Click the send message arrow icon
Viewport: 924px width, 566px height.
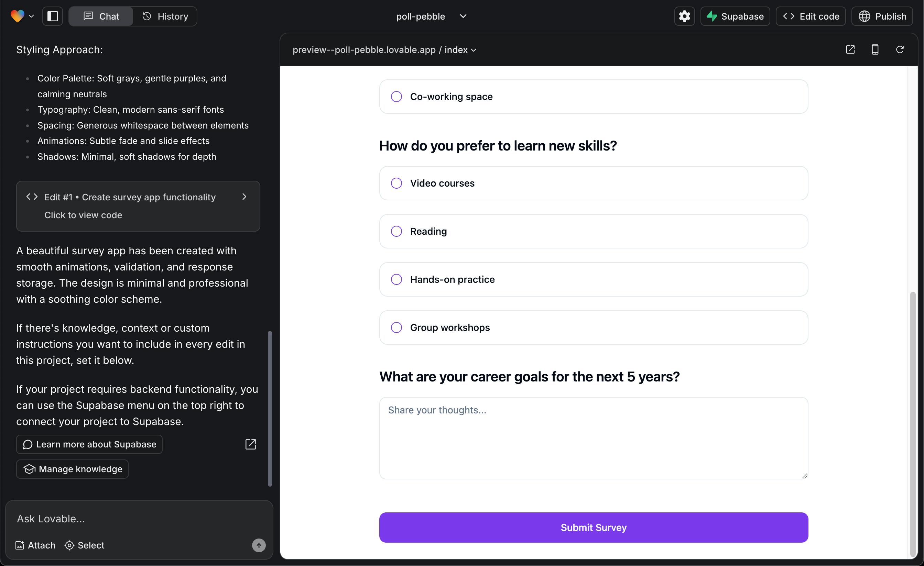tap(258, 545)
